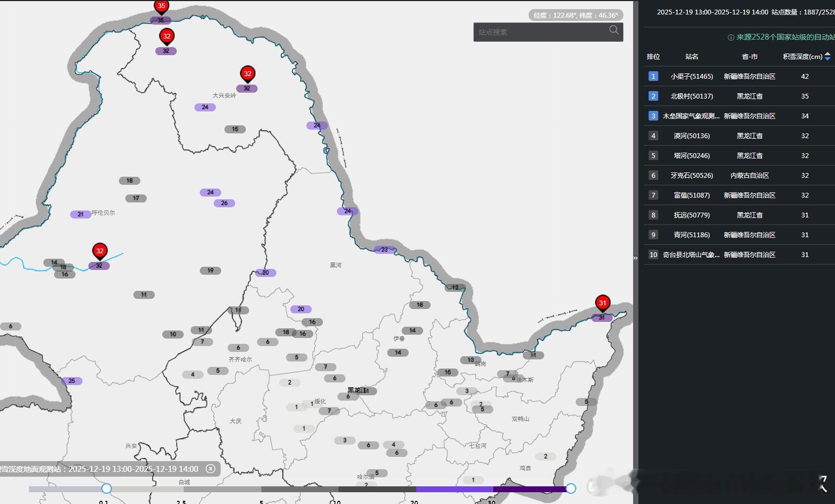
Task: Open the 北极村(50137) station entry
Action: point(691,96)
